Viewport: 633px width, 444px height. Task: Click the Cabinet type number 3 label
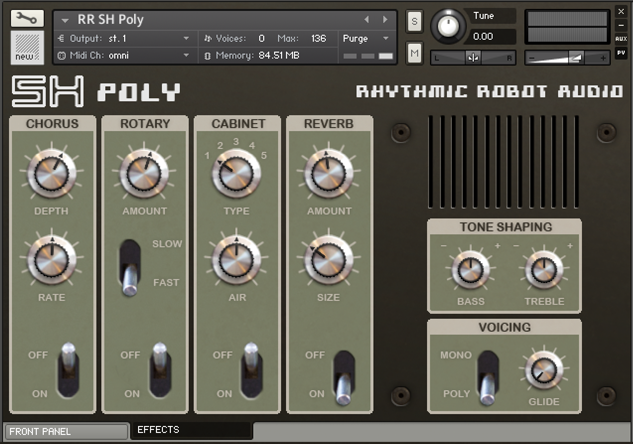[x=236, y=142]
